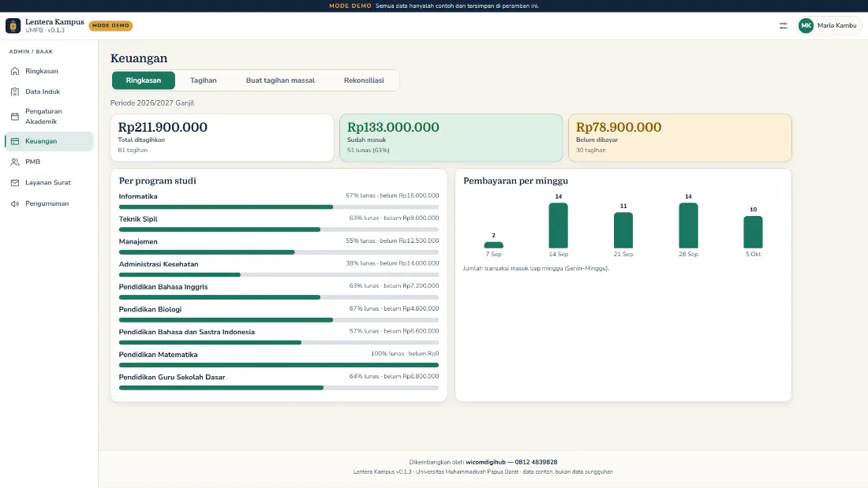Click the home icon beside Ringkasan
This screenshot has width=868, height=488.
point(15,71)
